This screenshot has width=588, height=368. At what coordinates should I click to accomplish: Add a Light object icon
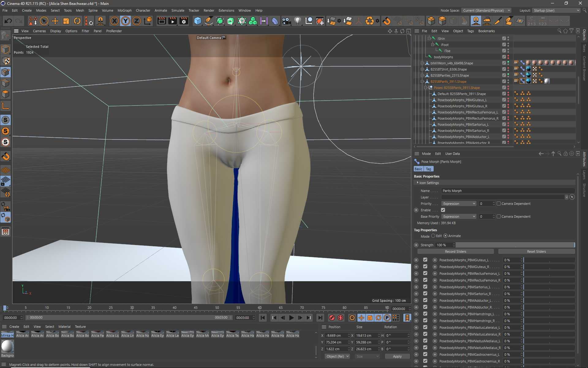[297, 21]
